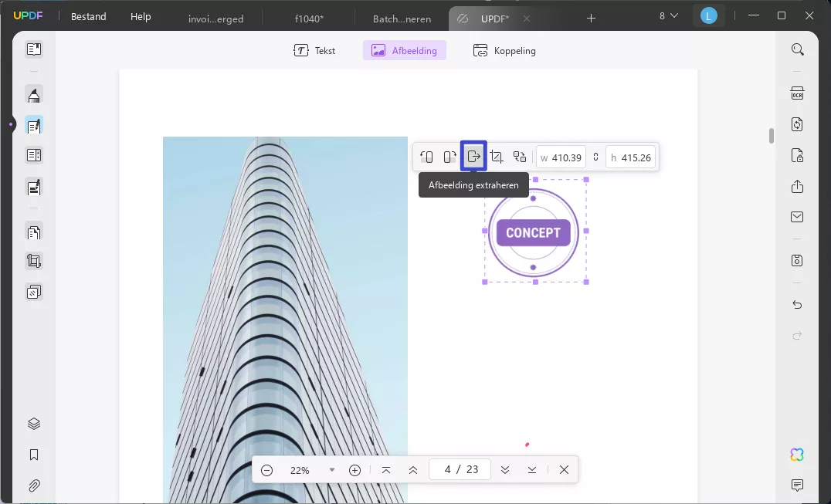Show the Attachments paperclip panel
Viewport: 831px width, 504px height.
[34, 485]
